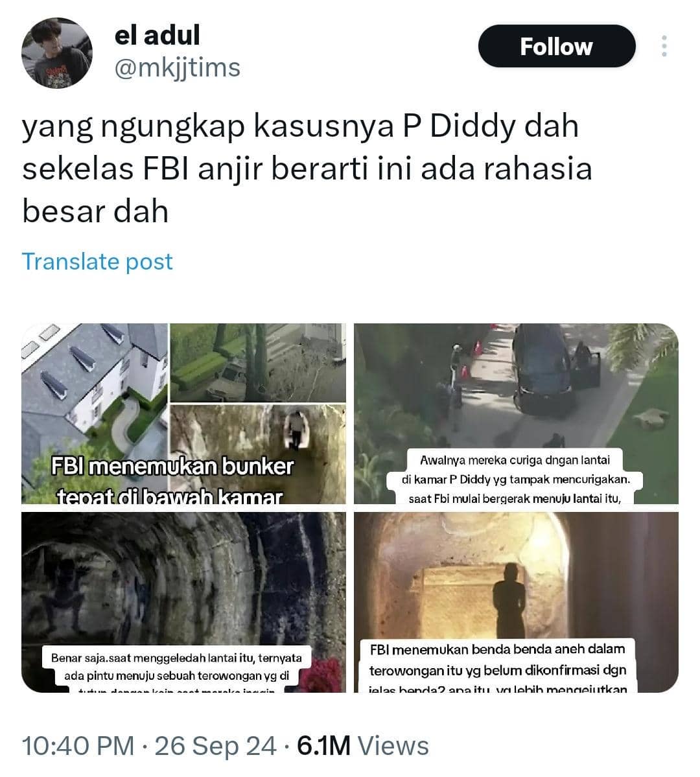Screen dimensions: 700x777
Task: Open the el adul display name
Action: (157, 35)
